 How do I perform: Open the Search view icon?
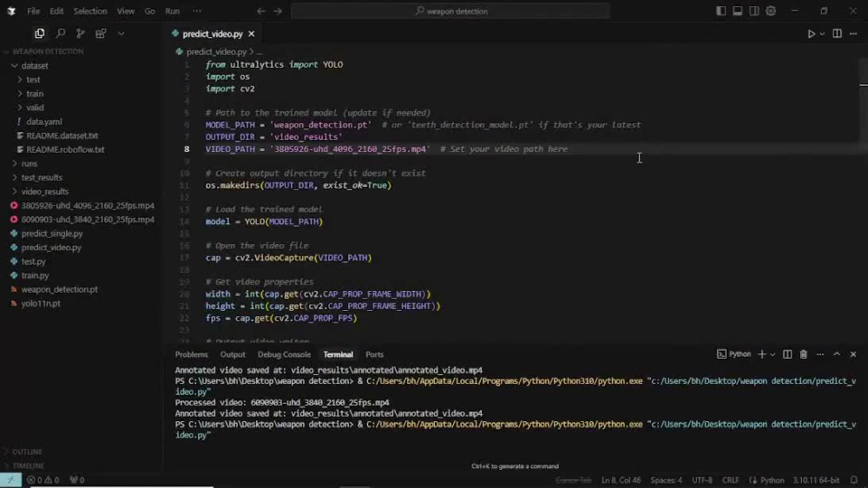61,34
